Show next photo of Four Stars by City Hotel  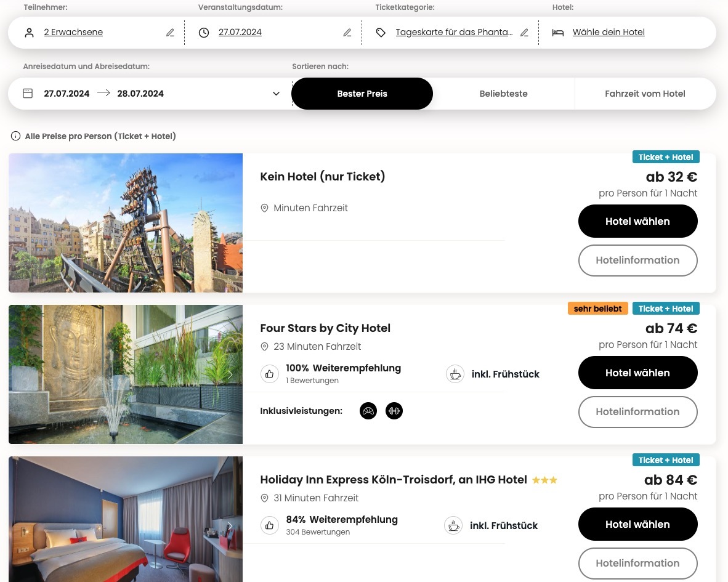[x=230, y=374]
